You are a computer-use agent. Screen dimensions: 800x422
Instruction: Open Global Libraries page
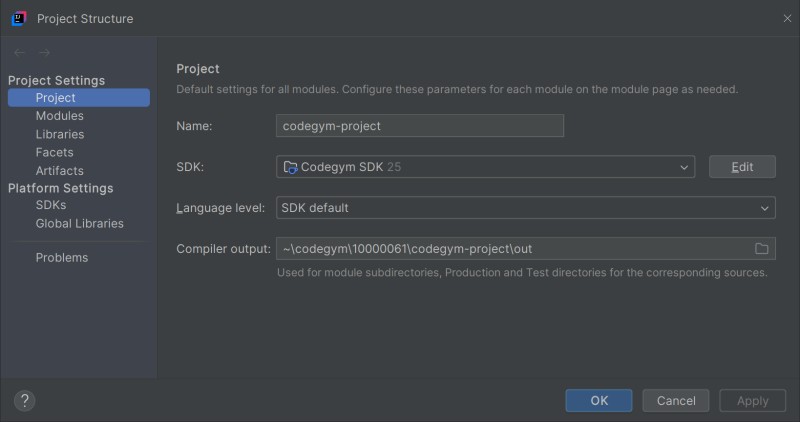[x=79, y=223]
